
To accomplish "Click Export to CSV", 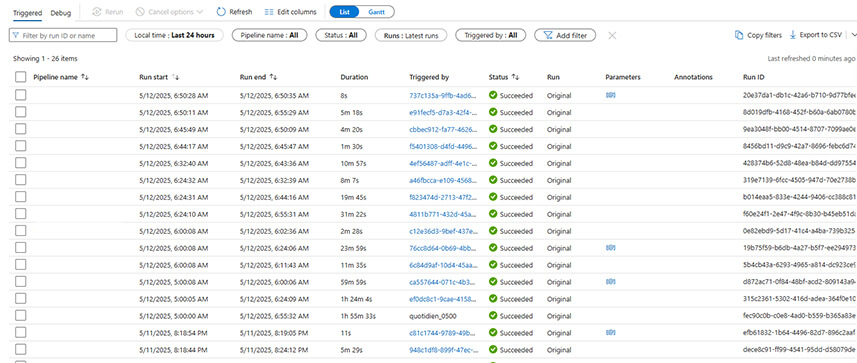I will [815, 35].
